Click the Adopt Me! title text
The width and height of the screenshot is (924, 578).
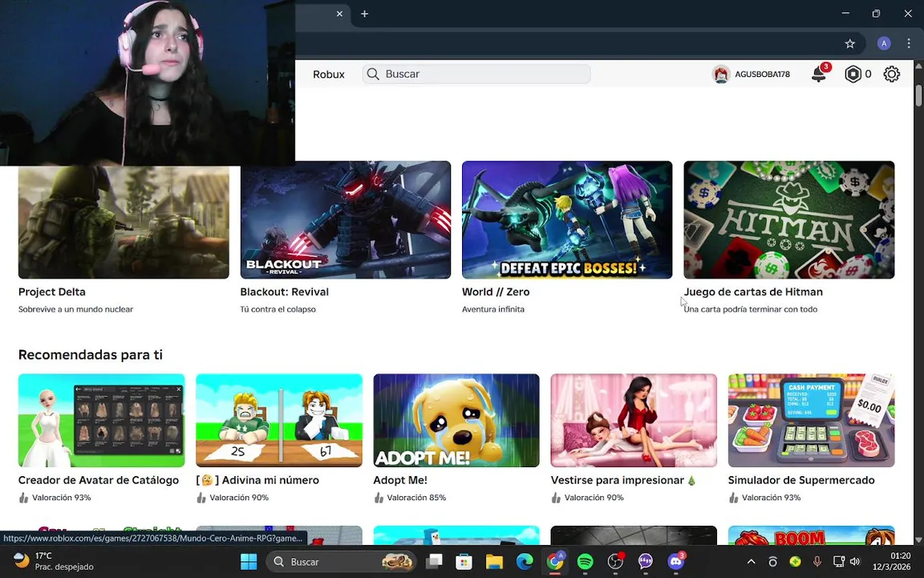point(400,480)
